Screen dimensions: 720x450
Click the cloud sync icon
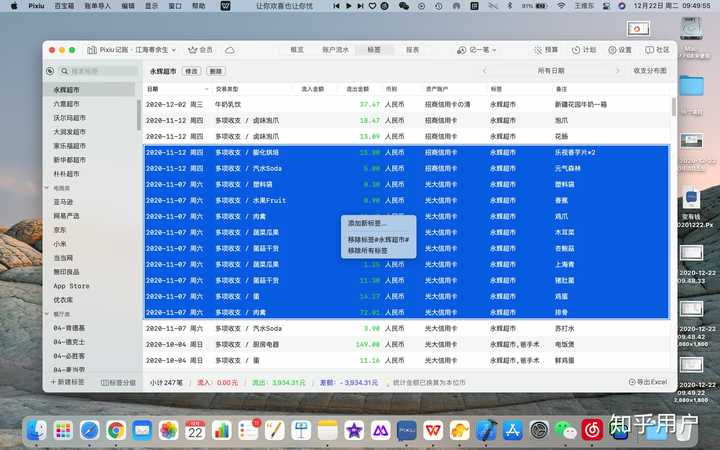tap(230, 50)
